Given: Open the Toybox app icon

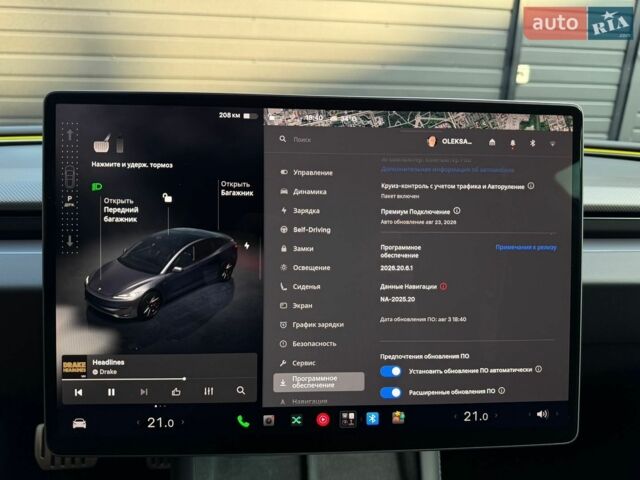Looking at the screenshot, I should pyautogui.click(x=398, y=418).
